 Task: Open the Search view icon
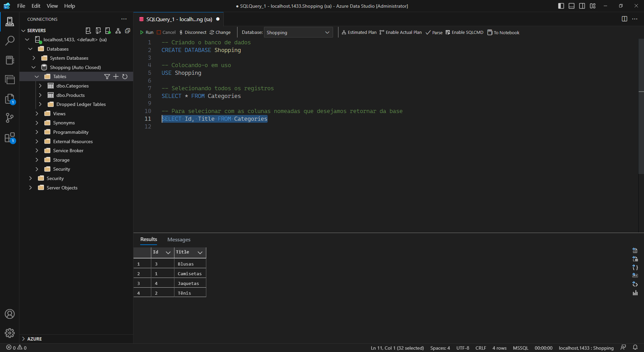10,41
